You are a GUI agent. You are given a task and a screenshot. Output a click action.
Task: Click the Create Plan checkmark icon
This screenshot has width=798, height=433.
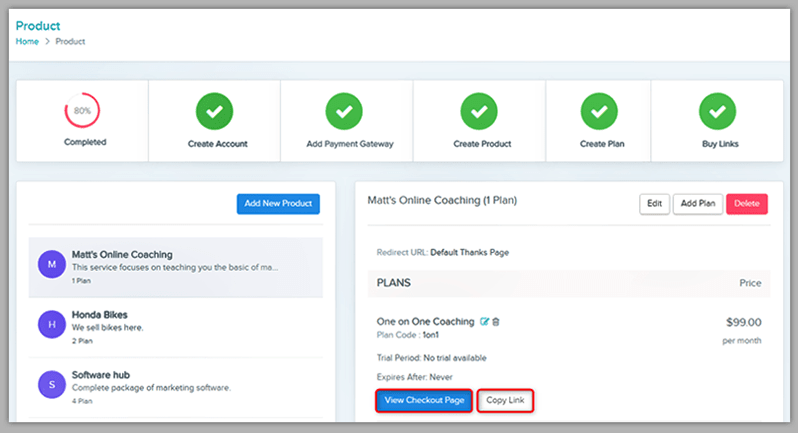click(x=598, y=111)
